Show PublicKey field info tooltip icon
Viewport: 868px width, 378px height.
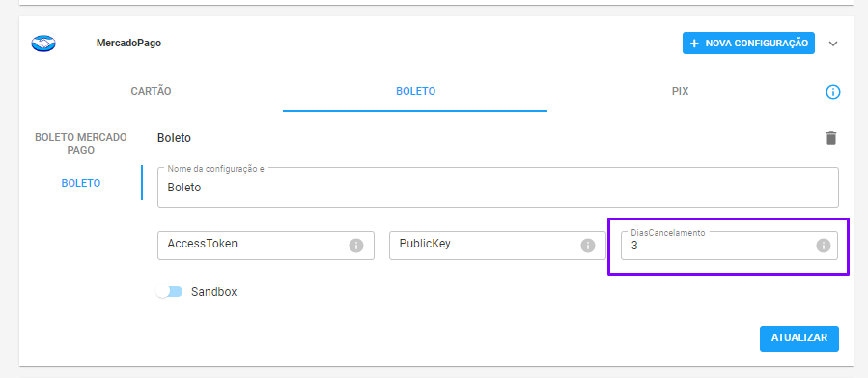587,246
